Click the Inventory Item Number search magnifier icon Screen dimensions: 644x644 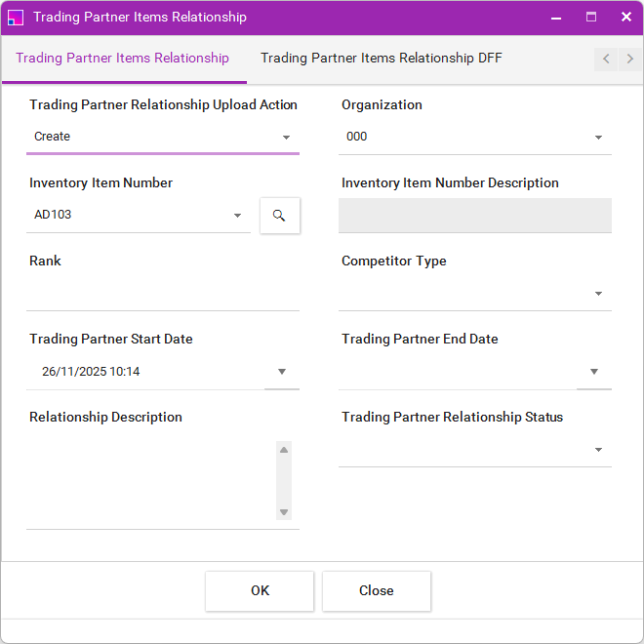pos(279,216)
